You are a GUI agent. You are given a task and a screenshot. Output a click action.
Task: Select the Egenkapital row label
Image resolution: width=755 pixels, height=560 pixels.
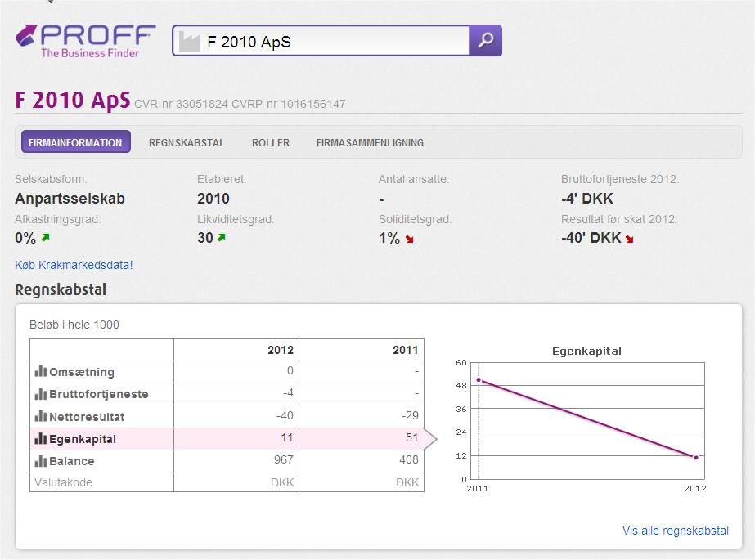click(x=83, y=439)
